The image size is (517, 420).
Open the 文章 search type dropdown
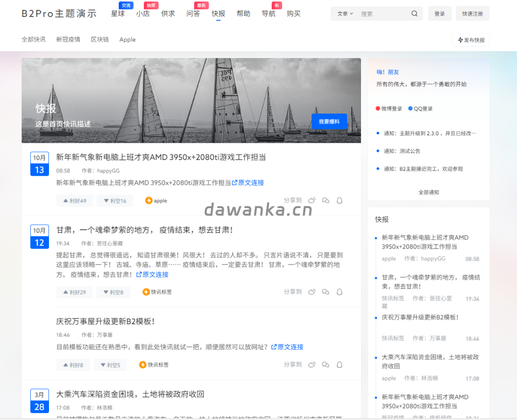[x=345, y=14]
